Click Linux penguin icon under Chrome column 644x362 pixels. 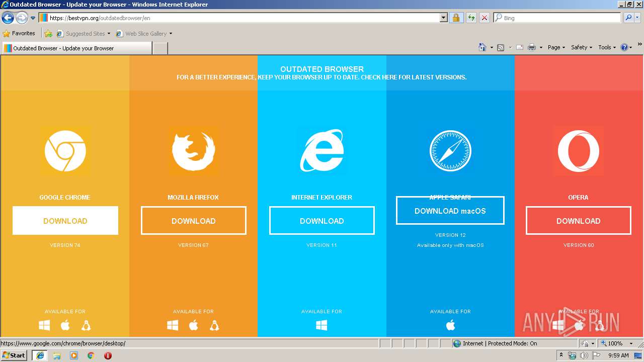(x=86, y=325)
